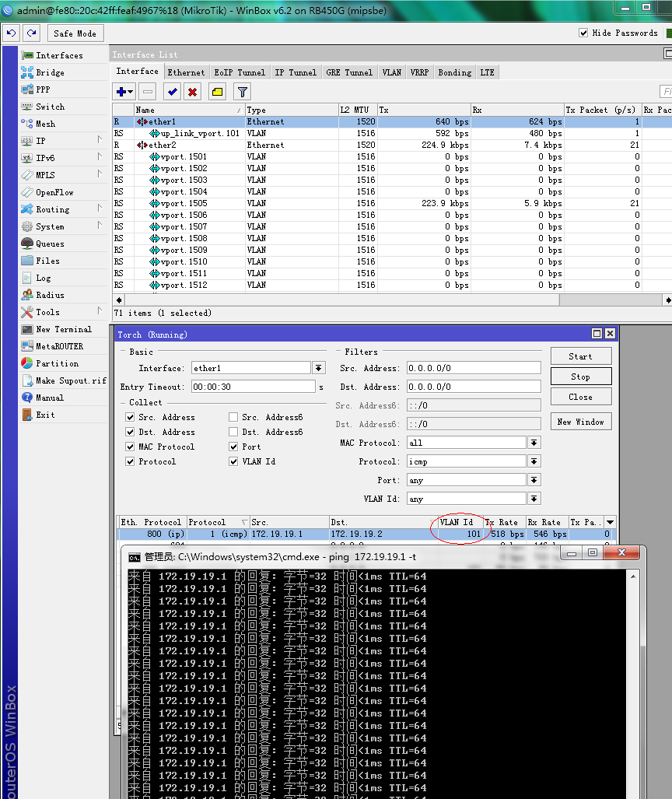Expand the VLAN Id filter dropdown
Image resolution: width=672 pixels, height=799 pixels.
click(x=534, y=499)
